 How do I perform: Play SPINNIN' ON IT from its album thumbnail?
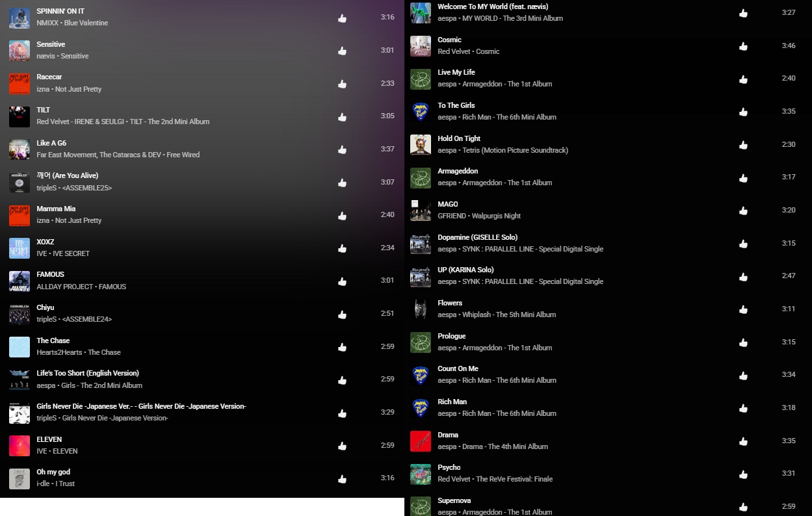tap(20, 18)
